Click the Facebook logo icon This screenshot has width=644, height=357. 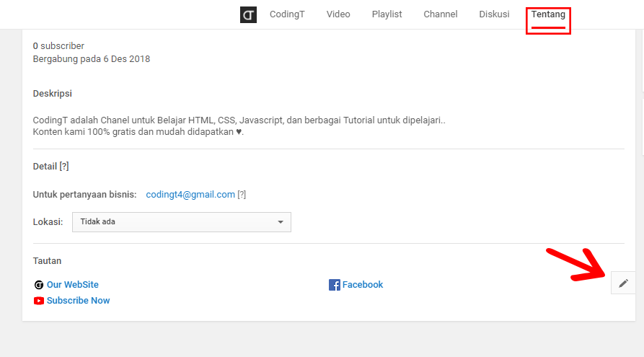tap(335, 285)
